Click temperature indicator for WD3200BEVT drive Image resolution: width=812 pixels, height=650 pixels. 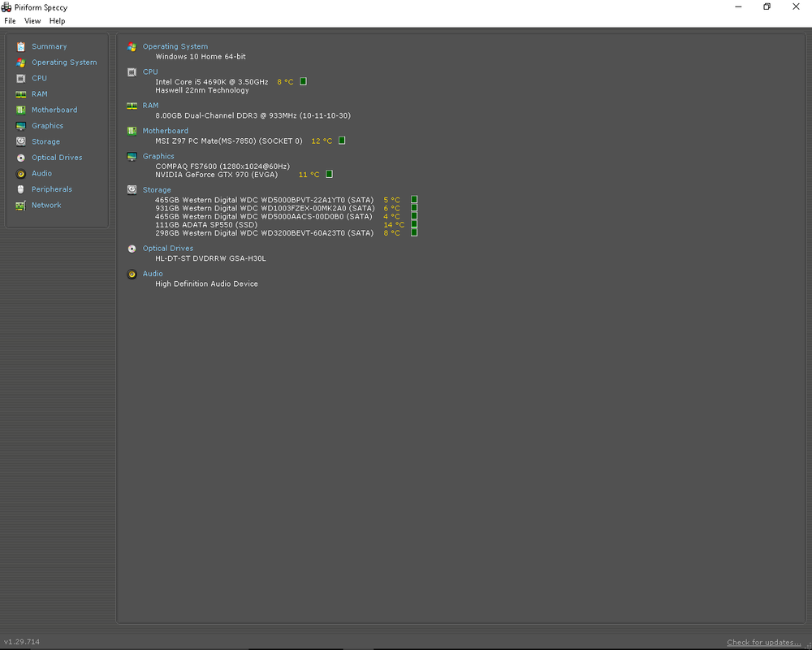click(x=414, y=232)
